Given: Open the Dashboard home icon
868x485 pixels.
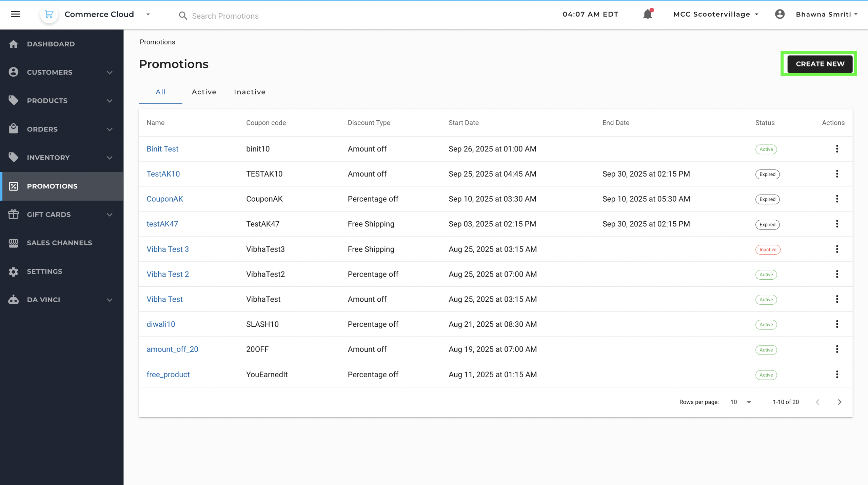Looking at the screenshot, I should pyautogui.click(x=14, y=44).
